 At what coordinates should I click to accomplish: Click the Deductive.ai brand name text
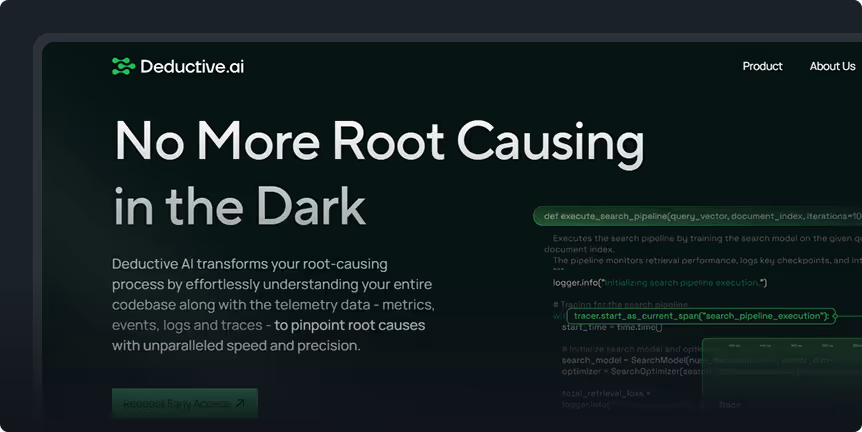(192, 67)
